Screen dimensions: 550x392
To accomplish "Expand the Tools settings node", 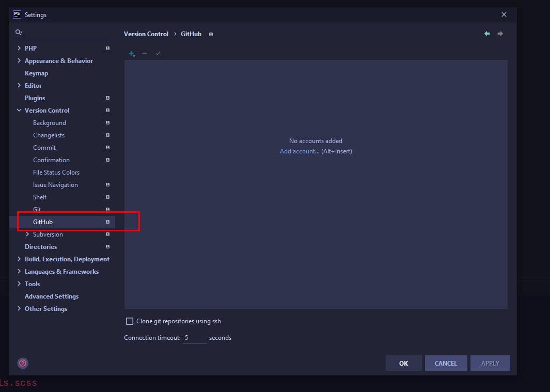I will tap(19, 284).
